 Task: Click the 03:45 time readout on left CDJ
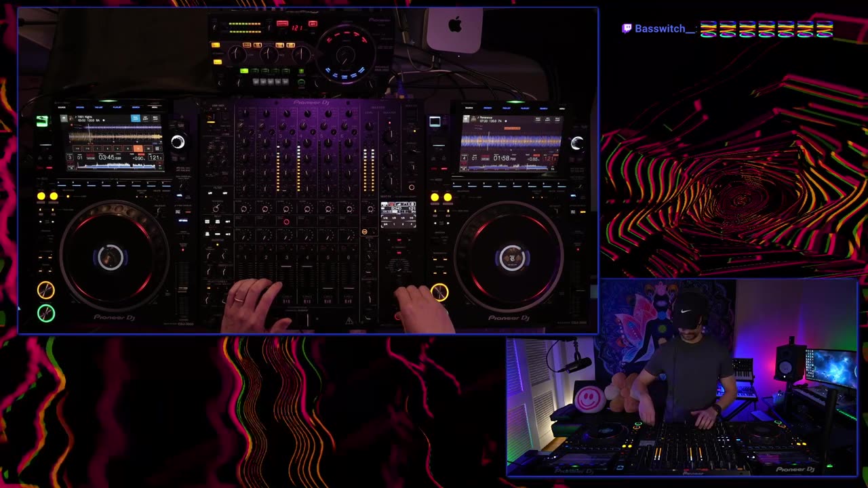tap(109, 157)
